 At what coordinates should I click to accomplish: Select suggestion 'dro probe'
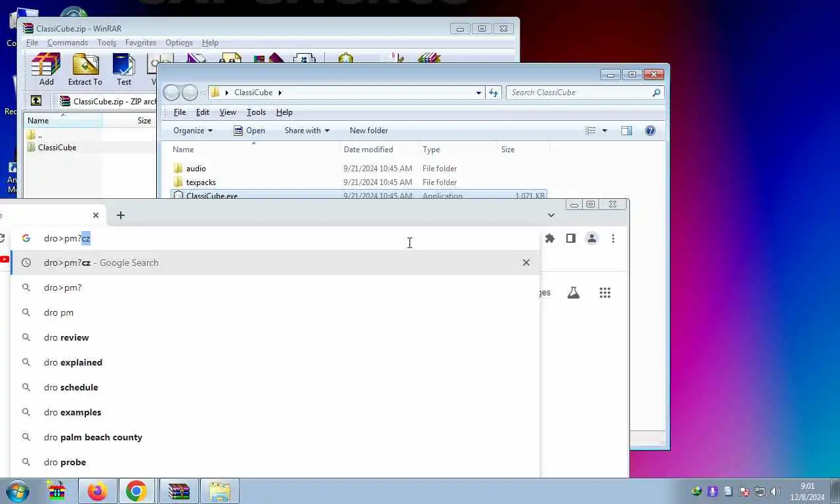275,462
